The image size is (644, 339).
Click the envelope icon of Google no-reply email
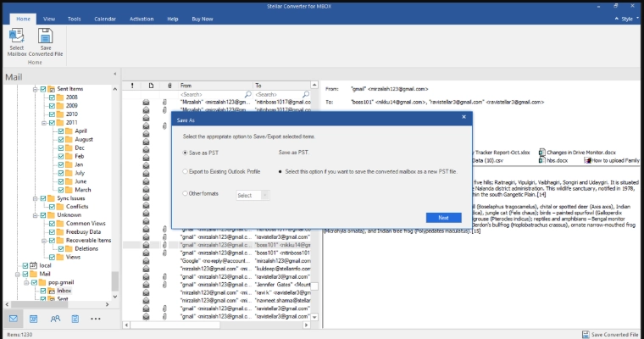pyautogui.click(x=146, y=261)
